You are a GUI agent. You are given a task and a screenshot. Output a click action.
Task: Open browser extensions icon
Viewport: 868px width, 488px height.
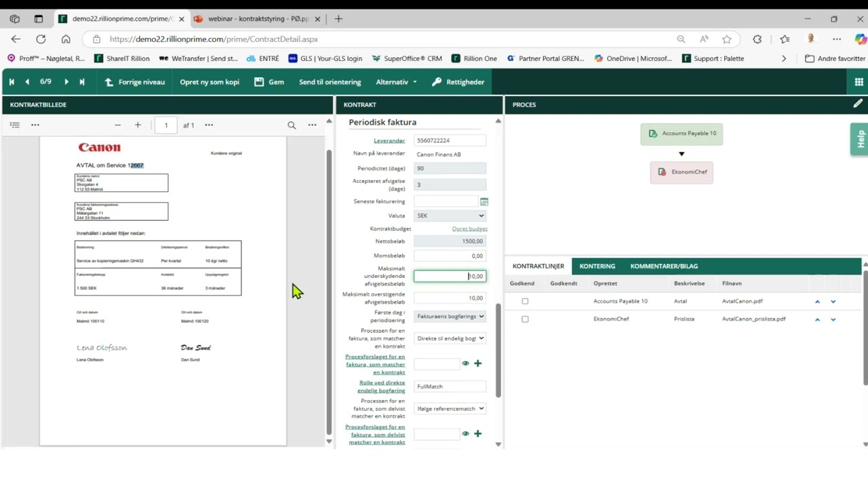pyautogui.click(x=757, y=39)
